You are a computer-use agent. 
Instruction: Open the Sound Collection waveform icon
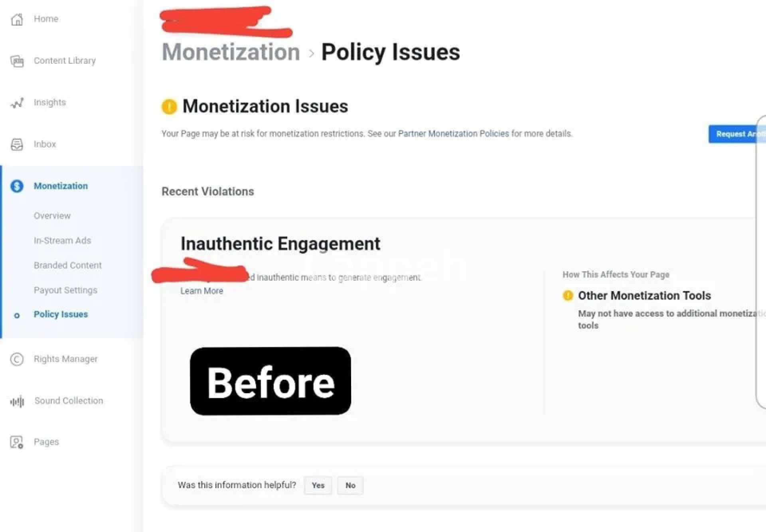tap(17, 401)
